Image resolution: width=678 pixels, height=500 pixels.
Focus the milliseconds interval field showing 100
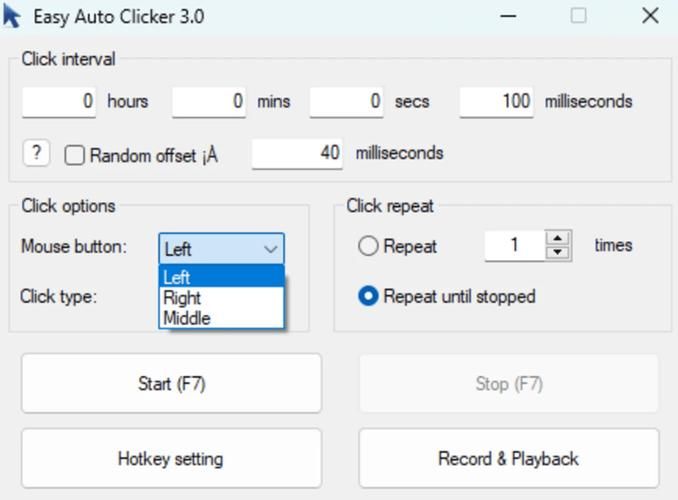[x=496, y=102]
